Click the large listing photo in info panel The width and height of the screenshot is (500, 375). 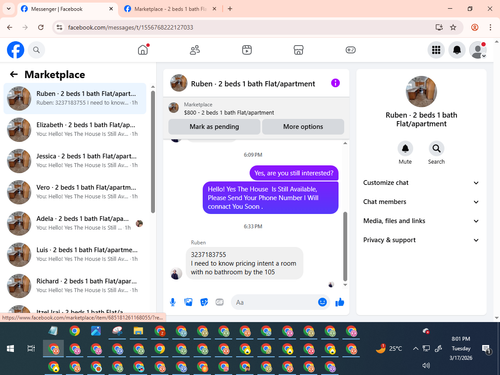tap(421, 91)
